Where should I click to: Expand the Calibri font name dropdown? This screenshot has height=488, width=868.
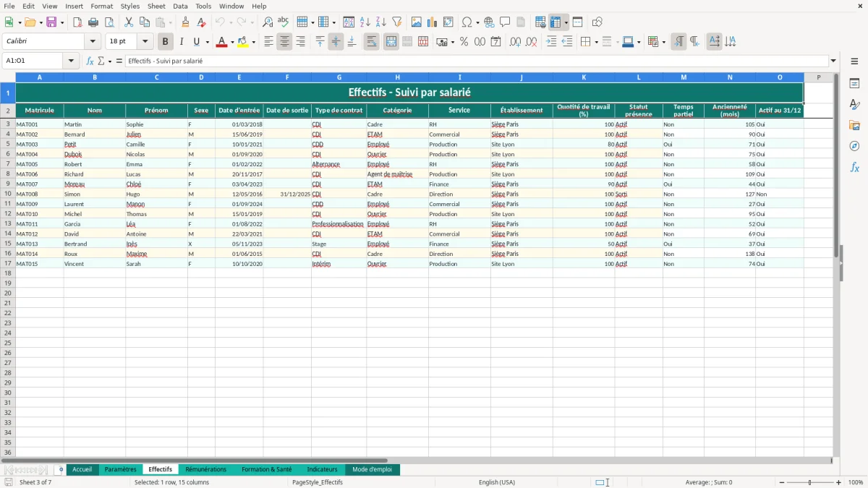tap(93, 42)
